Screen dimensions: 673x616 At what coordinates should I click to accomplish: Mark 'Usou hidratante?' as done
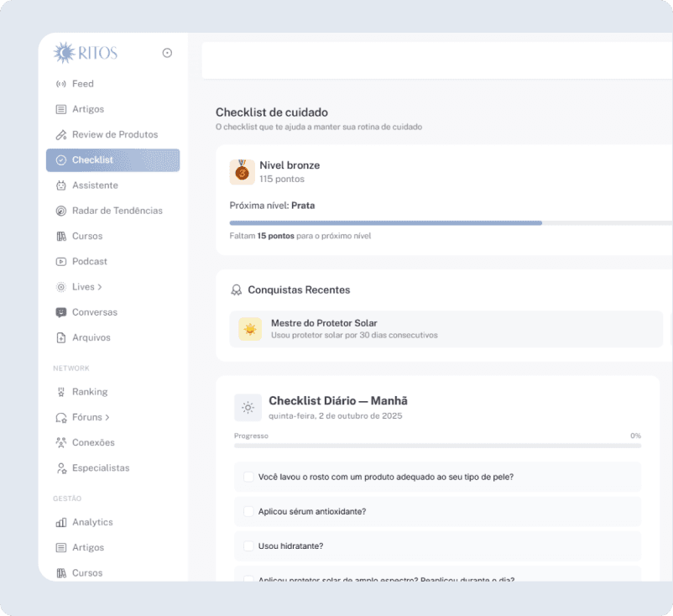(248, 546)
